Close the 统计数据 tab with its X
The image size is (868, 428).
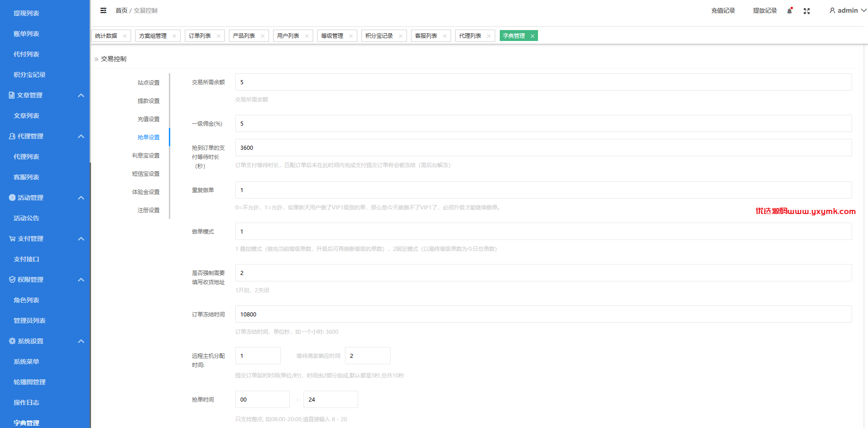[125, 36]
